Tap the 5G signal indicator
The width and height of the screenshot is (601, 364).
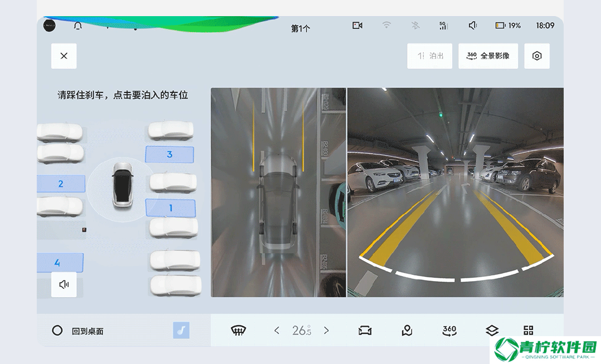pos(443,25)
